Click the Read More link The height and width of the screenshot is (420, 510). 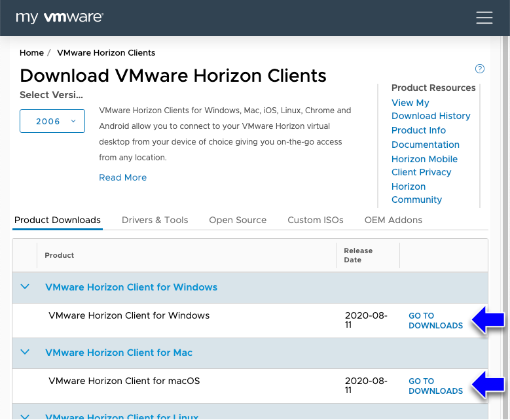tap(123, 177)
